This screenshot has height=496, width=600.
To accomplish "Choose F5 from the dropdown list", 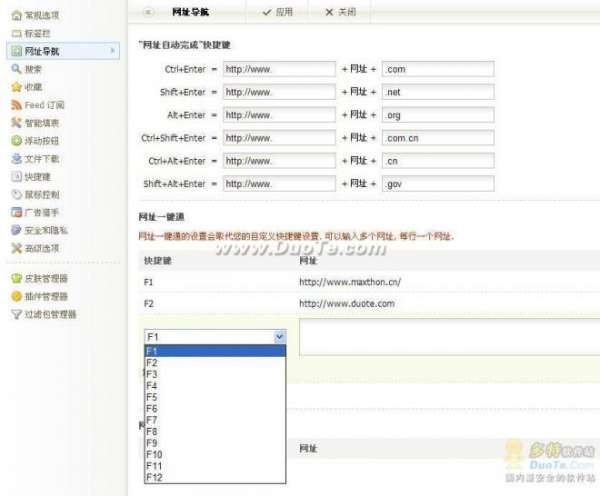I will coord(215,397).
